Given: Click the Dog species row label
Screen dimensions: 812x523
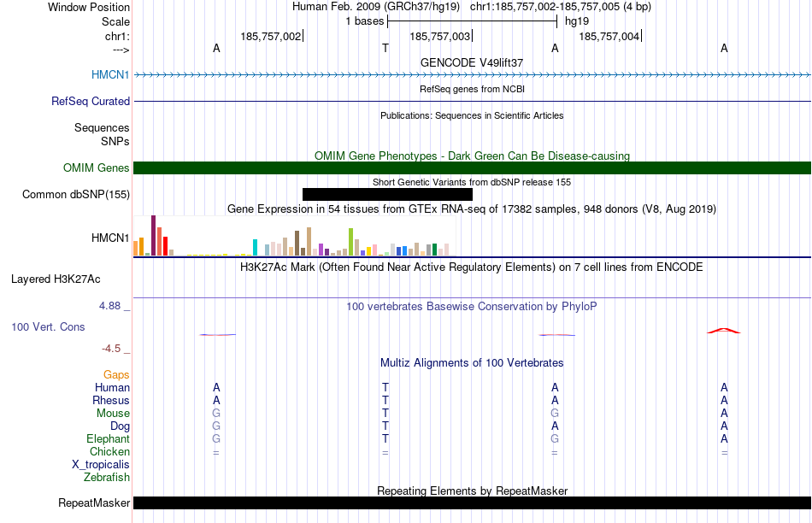Looking at the screenshot, I should pos(121,426).
